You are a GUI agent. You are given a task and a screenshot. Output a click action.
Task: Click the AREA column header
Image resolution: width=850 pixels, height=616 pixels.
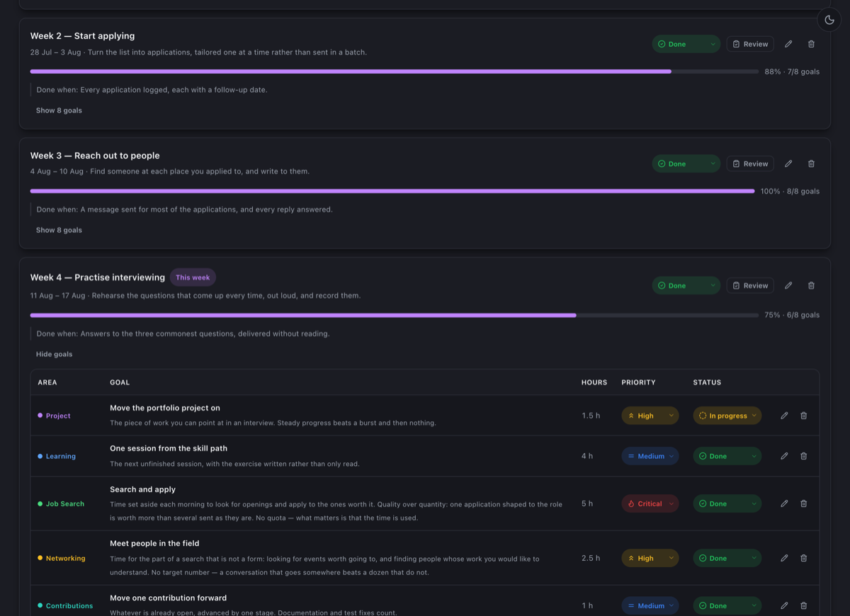(47, 382)
